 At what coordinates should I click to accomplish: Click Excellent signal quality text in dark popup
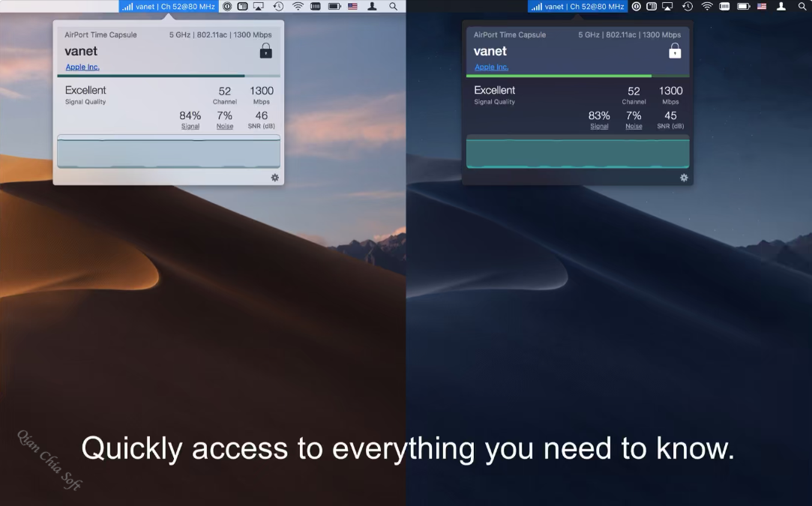click(495, 90)
